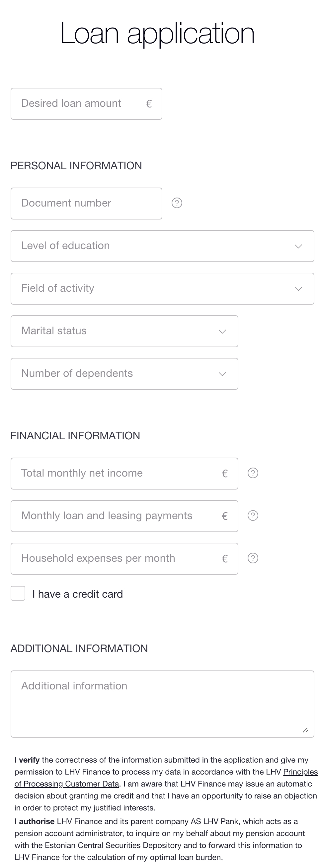Expand the Number of dependents dropdown
Screen dimensions: 320x868
[124, 374]
